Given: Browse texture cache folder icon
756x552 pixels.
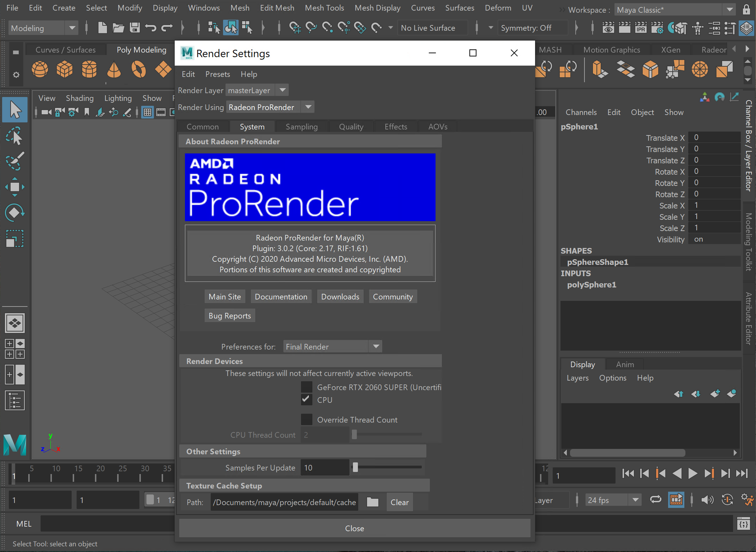Looking at the screenshot, I should tap(372, 502).
